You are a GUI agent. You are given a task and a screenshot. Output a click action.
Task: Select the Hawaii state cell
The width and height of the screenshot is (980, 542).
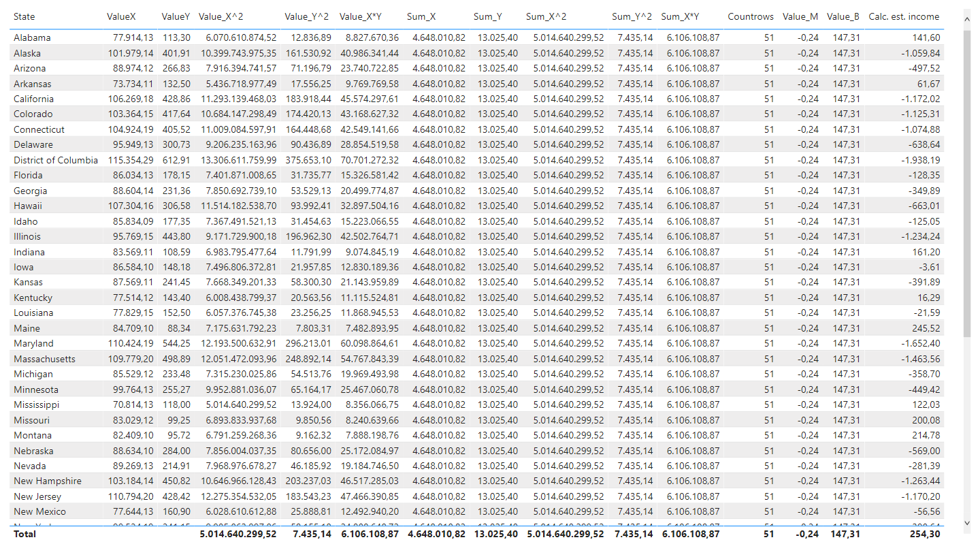coord(28,206)
